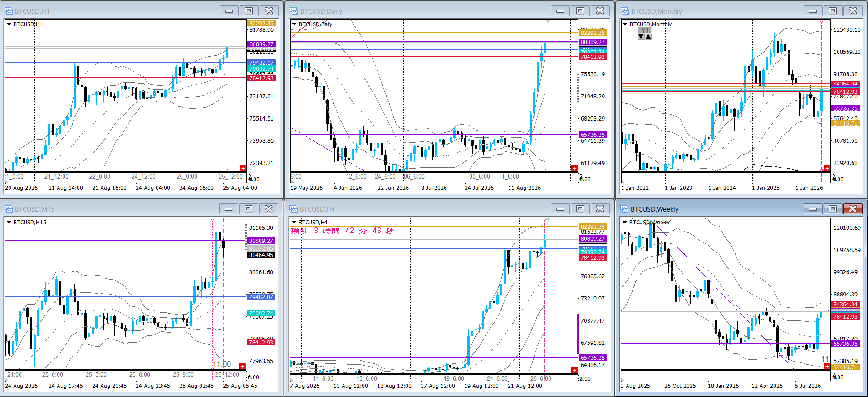Click the black 80464.95 current price label in M15
Viewport: 868px width, 397px height.
(x=261, y=255)
